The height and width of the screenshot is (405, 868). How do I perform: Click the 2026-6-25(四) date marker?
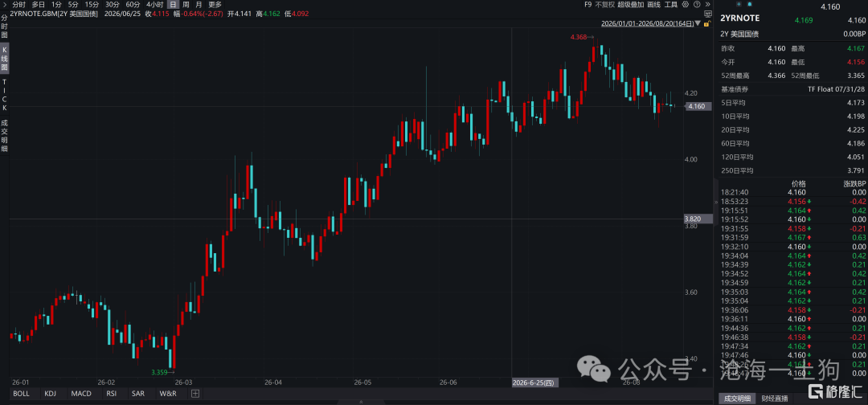coord(535,382)
